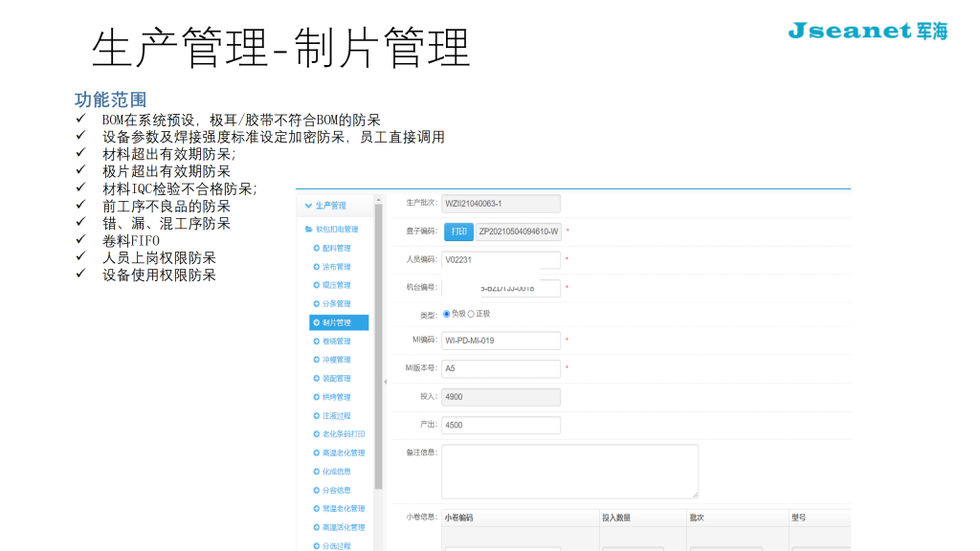Click the icon beside 分条管理
This screenshot has height=551, width=980.
coord(317,304)
